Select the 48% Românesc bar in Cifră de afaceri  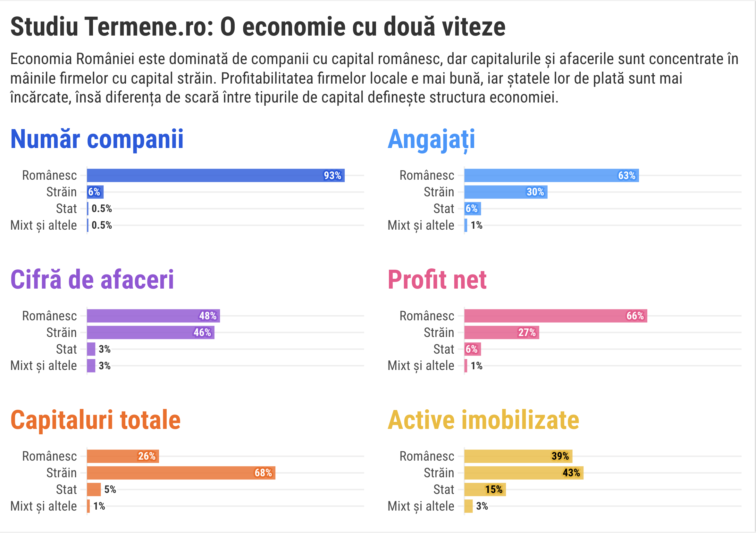[153, 316]
